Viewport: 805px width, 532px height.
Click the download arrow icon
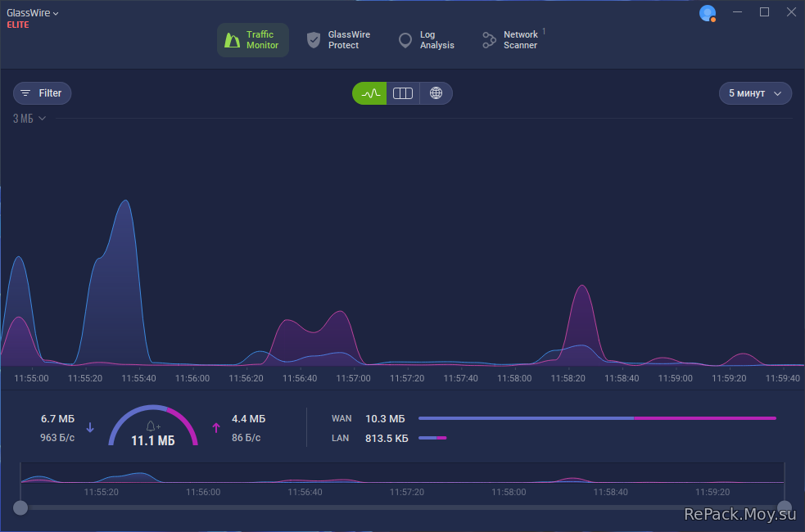click(90, 427)
